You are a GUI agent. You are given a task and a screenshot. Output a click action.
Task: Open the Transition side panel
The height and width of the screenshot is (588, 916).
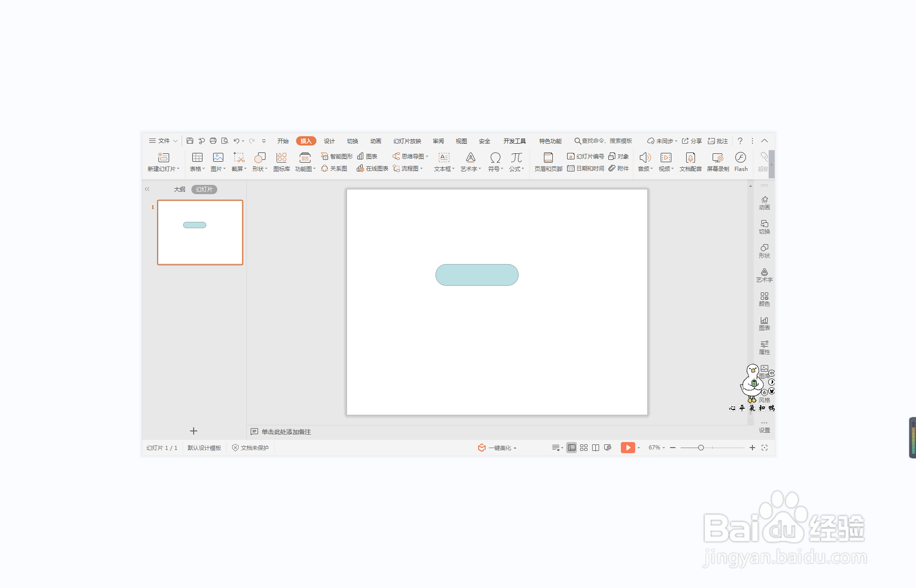pyautogui.click(x=764, y=227)
